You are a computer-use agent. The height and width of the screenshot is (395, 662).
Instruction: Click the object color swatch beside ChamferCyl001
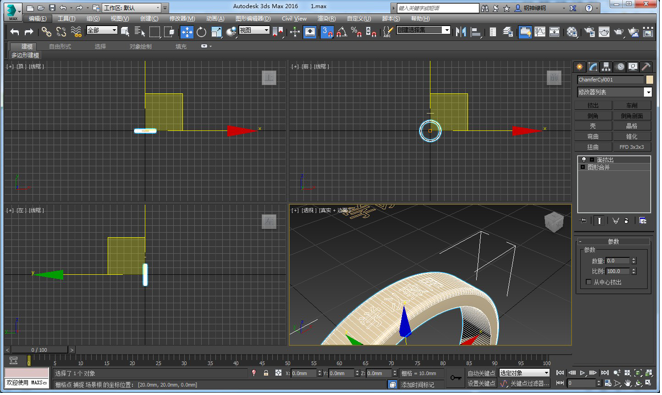[649, 79]
